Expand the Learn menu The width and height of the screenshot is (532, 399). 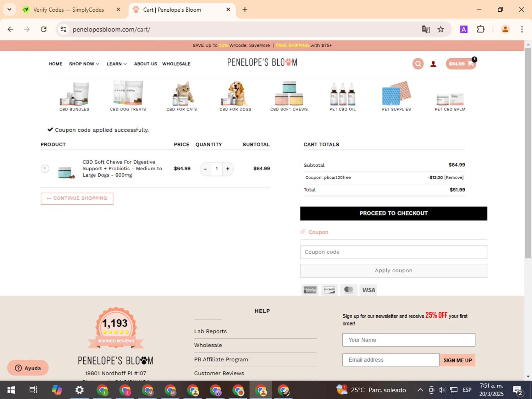click(117, 64)
